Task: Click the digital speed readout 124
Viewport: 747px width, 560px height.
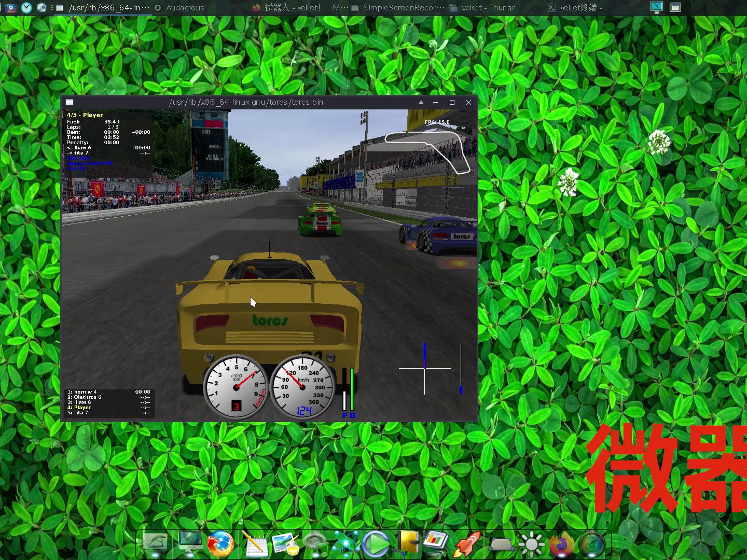Action: point(304,411)
